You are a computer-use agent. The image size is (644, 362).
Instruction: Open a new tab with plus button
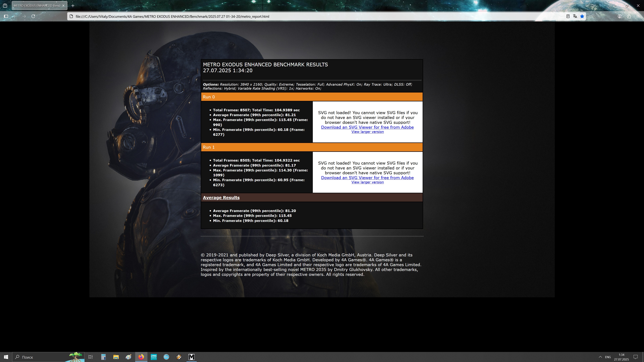tap(73, 6)
